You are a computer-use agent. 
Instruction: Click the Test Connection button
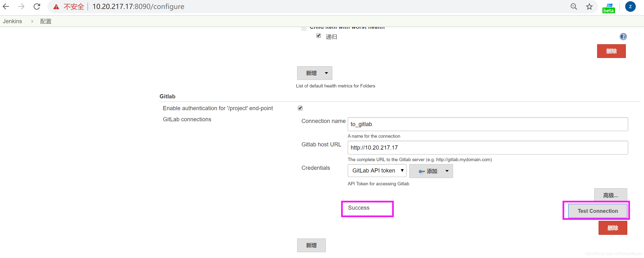(598, 211)
